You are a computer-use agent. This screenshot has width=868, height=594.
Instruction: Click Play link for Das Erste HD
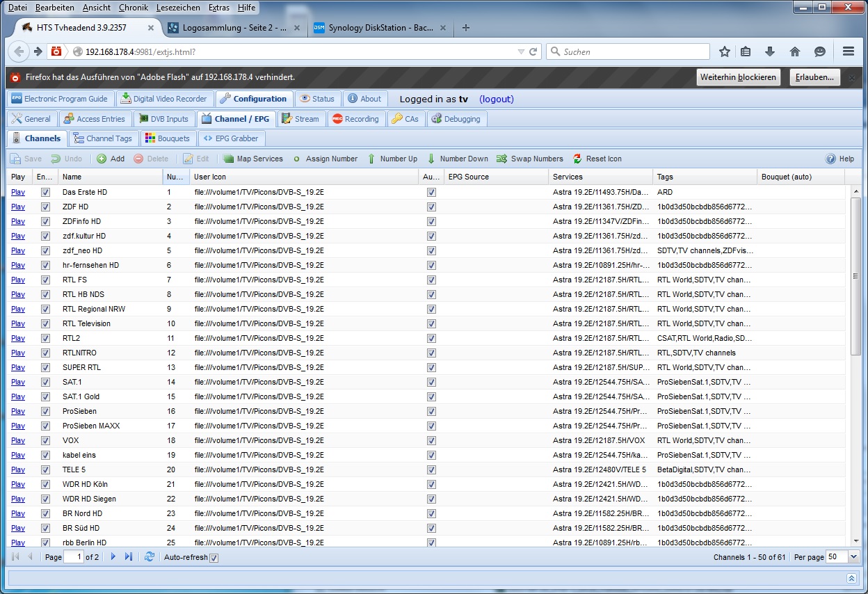[x=18, y=192]
